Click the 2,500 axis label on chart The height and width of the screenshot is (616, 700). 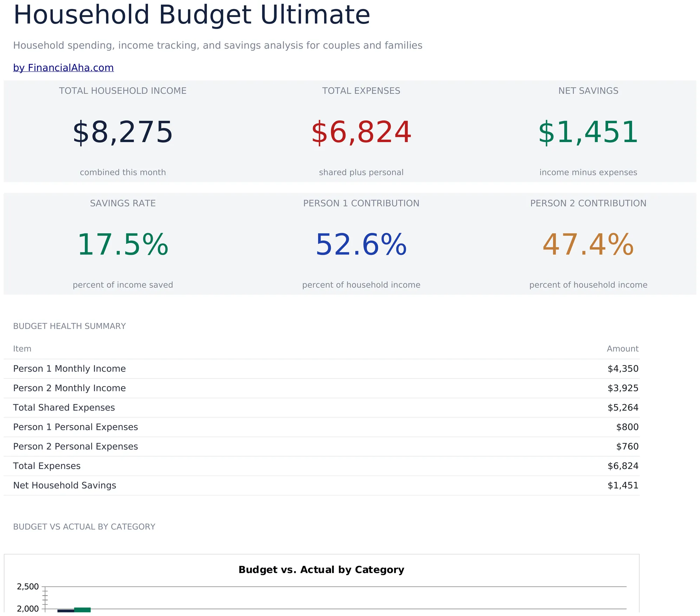(28, 587)
